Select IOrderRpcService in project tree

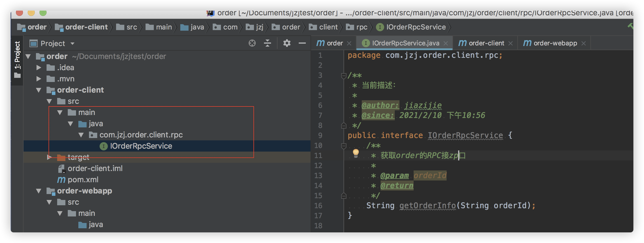tap(167, 146)
